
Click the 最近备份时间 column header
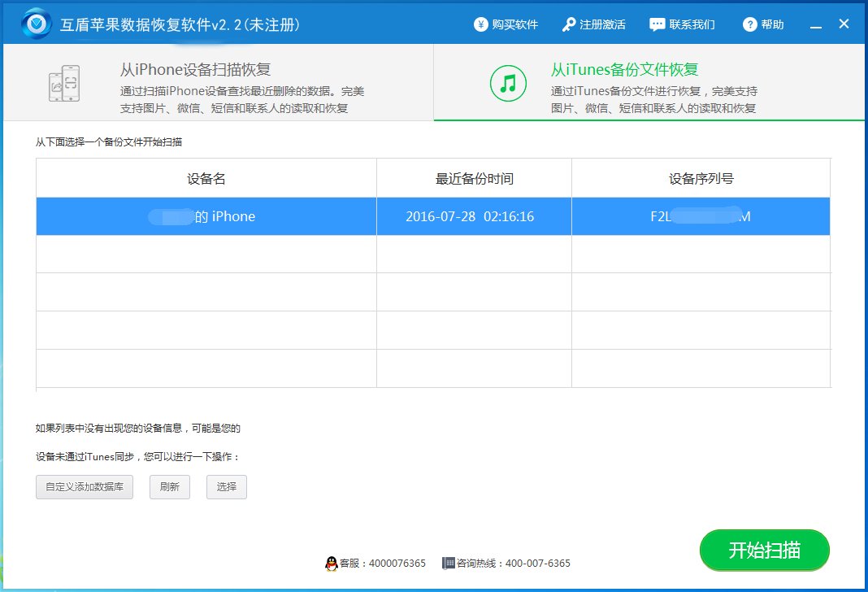click(474, 178)
